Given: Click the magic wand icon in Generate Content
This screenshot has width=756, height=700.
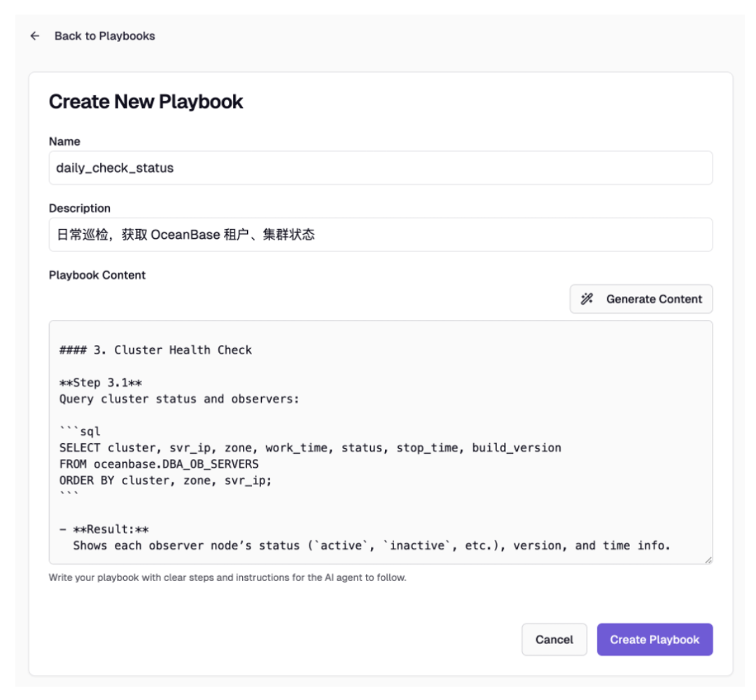Looking at the screenshot, I should pos(587,299).
